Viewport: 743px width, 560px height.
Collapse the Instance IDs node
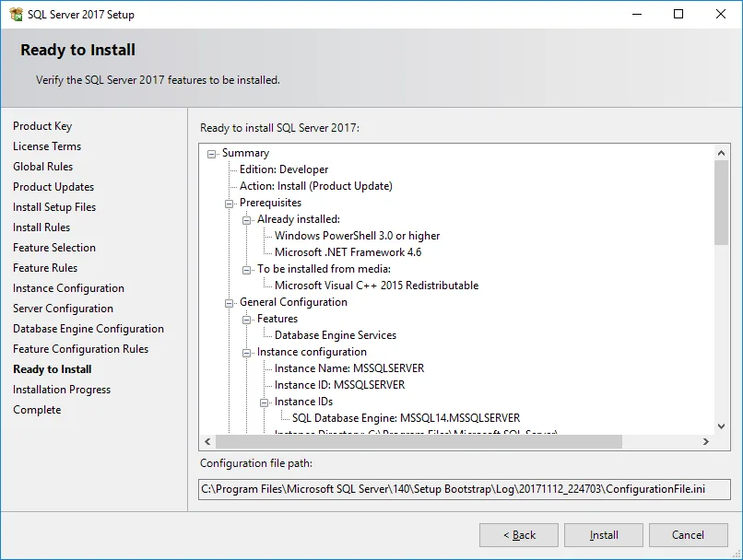264,402
